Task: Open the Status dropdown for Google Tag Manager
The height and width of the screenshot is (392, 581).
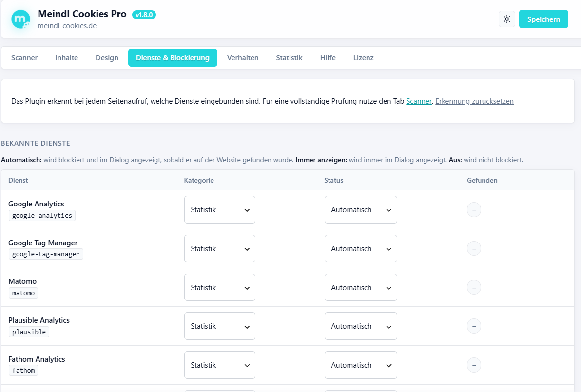Action: 361,249
